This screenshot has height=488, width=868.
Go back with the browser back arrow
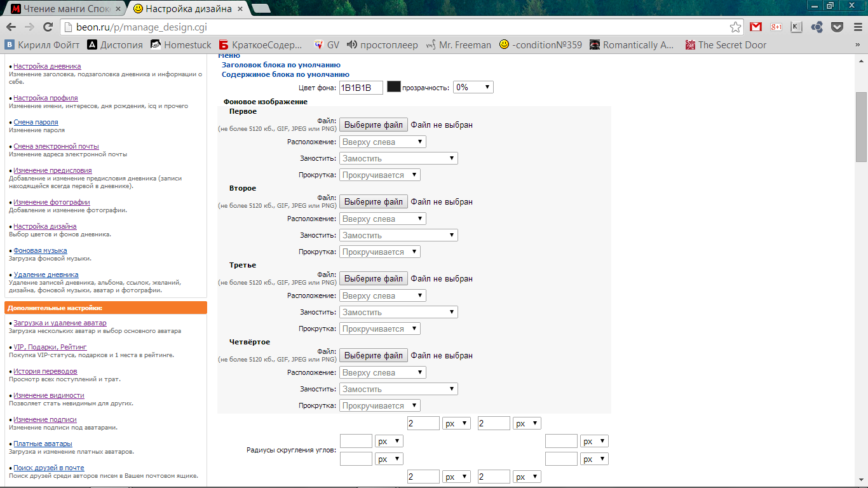11,27
